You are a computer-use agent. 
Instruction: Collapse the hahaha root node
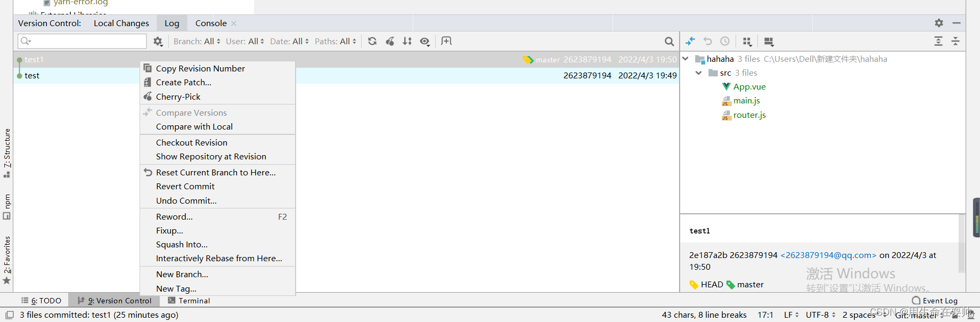click(685, 59)
